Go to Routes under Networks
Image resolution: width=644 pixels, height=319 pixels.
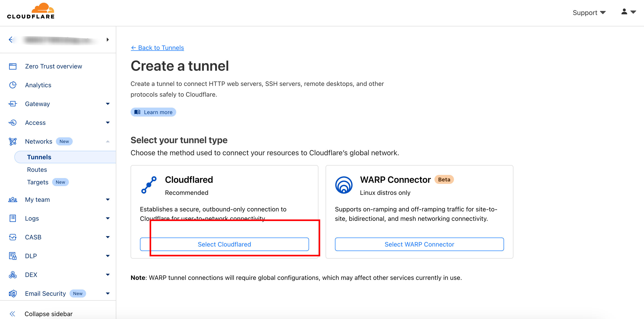37,170
